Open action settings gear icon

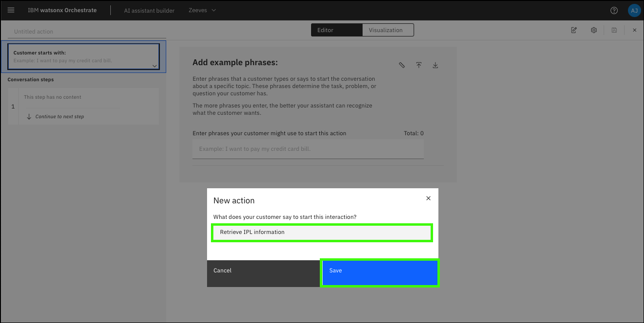click(x=594, y=30)
